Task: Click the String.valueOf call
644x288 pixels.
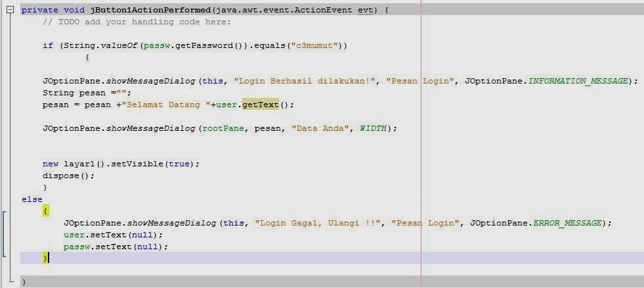Action: [x=100, y=45]
